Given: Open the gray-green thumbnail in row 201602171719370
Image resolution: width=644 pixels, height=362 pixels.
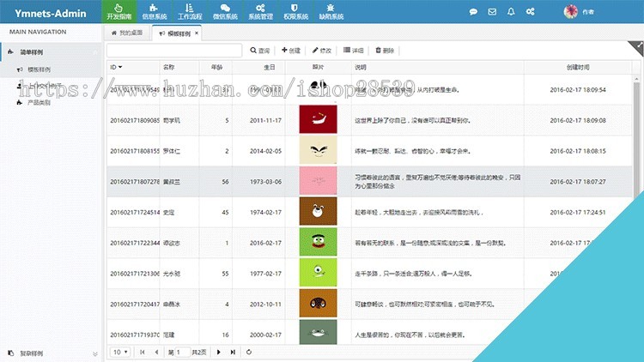Looking at the screenshot, I should (x=318, y=333).
